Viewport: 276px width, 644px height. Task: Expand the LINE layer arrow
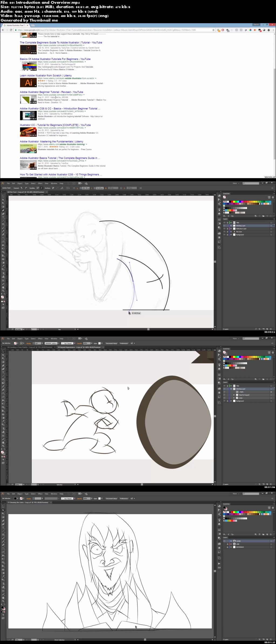click(x=231, y=544)
